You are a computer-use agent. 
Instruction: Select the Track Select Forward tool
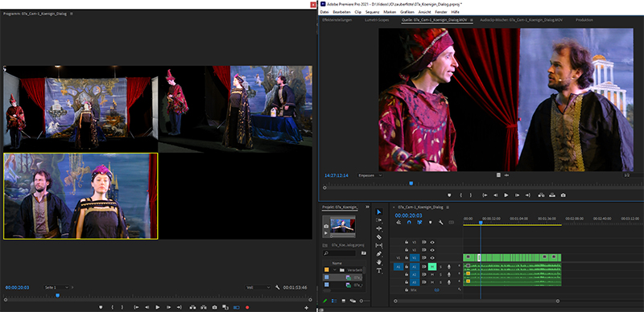378,220
